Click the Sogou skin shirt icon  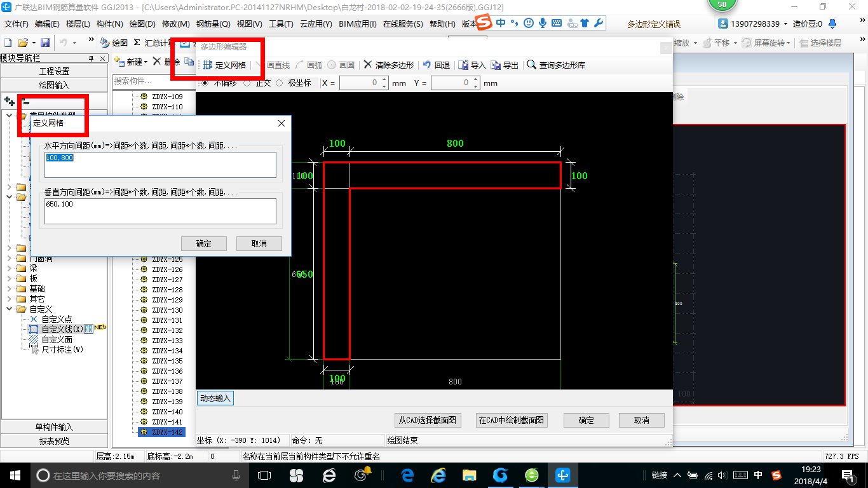pyautogui.click(x=585, y=24)
